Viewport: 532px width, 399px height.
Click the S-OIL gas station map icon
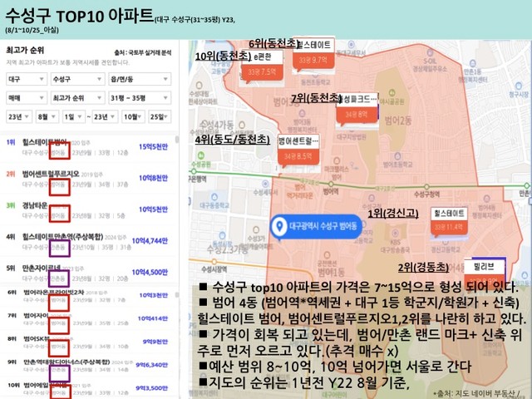click(x=430, y=53)
